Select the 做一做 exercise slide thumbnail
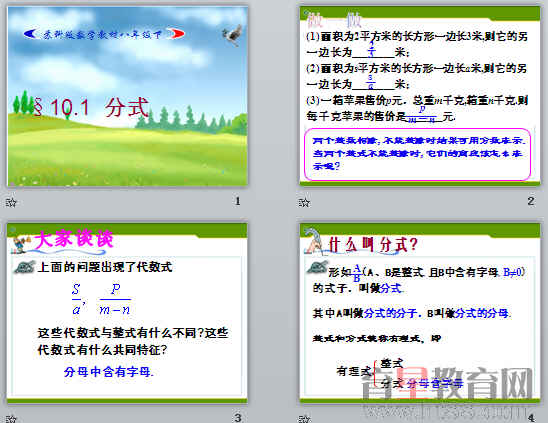This screenshot has height=423, width=548. coord(420,95)
